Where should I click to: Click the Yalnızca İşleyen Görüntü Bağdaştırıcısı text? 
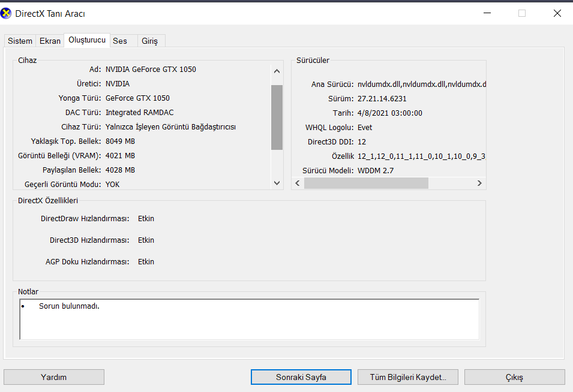(170, 127)
